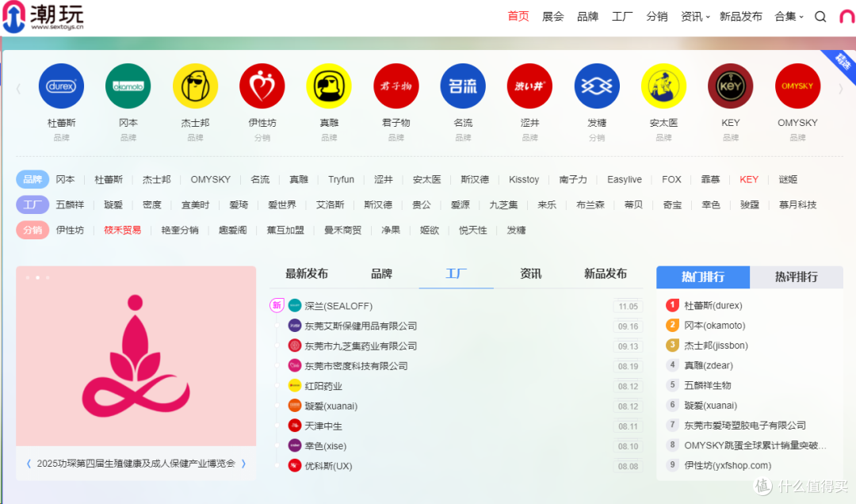
Task: Open the 慕月科技 factory link
Action: coord(797,204)
